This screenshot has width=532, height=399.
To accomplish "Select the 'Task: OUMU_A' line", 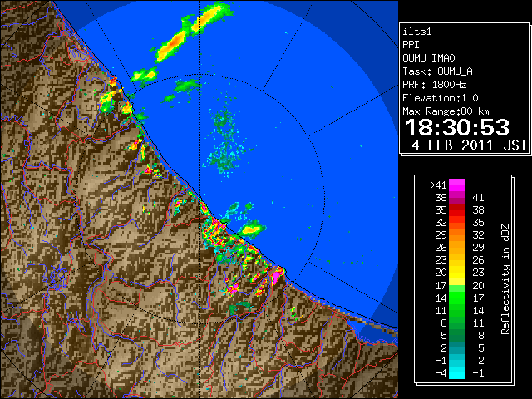I will click(438, 71).
